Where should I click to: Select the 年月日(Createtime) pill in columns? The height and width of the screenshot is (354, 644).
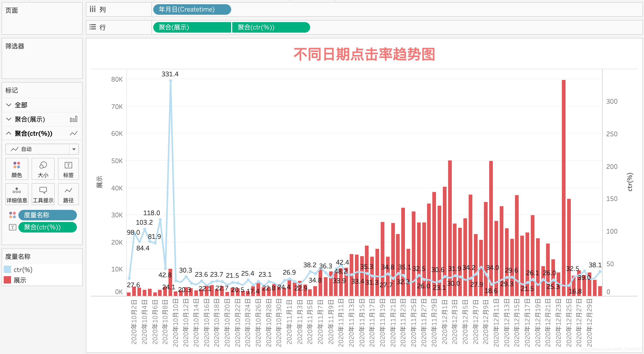tap(192, 9)
